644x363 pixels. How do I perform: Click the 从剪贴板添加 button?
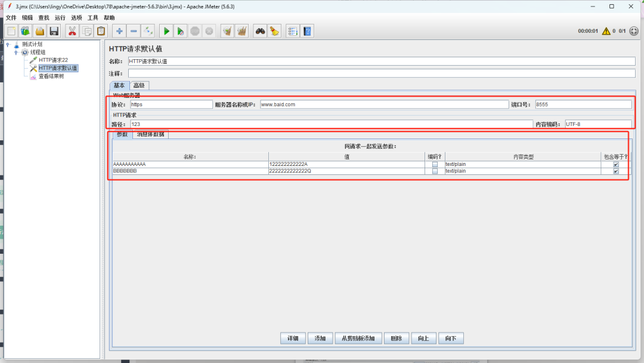(x=358, y=339)
